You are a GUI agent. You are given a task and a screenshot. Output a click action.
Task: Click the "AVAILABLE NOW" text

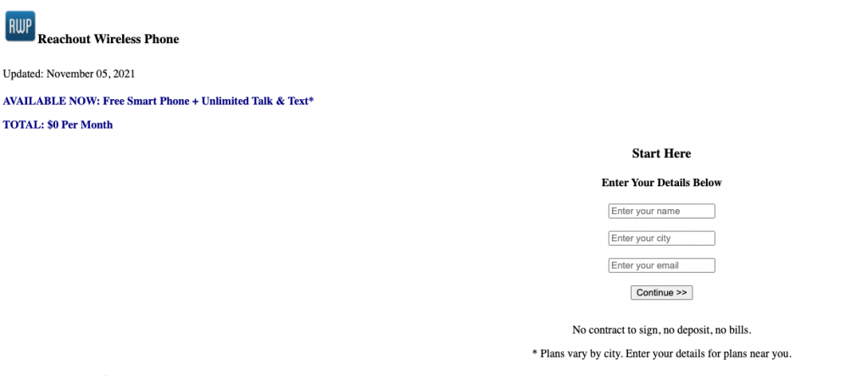point(51,101)
